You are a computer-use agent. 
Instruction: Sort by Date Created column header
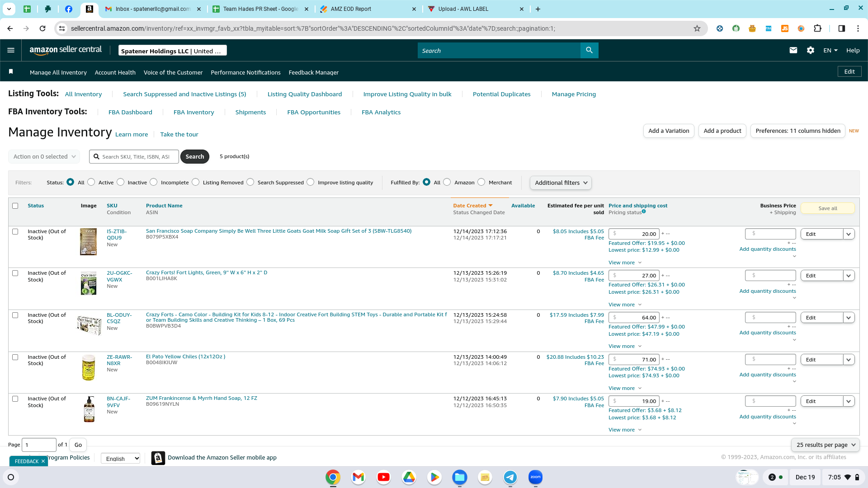[x=473, y=206]
